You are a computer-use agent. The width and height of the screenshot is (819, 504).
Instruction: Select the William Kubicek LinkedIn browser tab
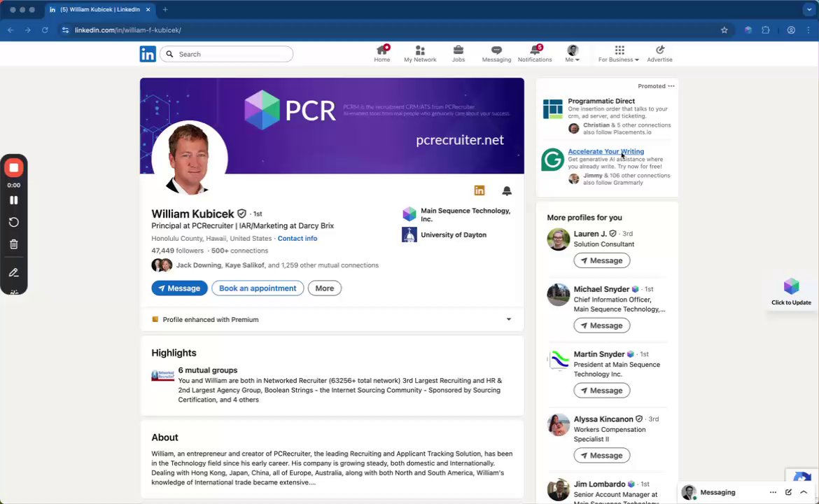[99, 9]
